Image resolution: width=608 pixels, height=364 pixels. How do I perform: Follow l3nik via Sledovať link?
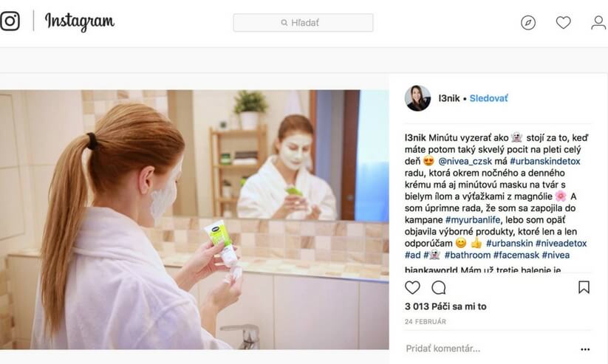click(488, 98)
